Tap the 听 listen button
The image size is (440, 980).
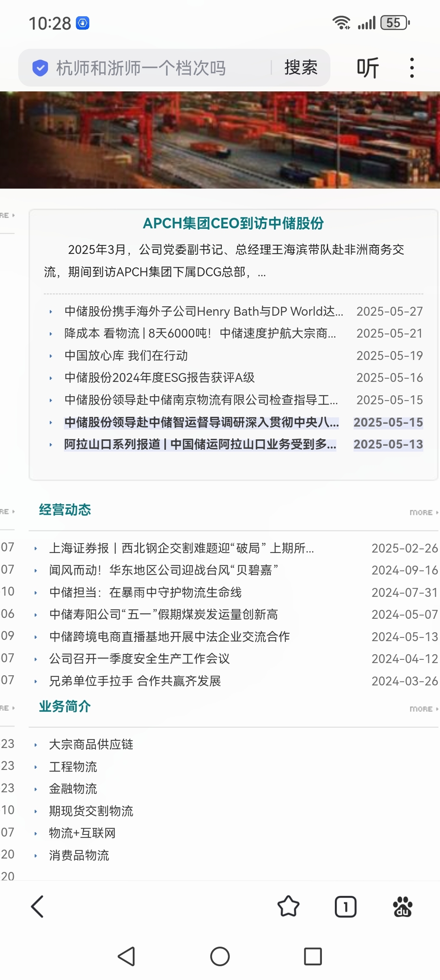(368, 67)
